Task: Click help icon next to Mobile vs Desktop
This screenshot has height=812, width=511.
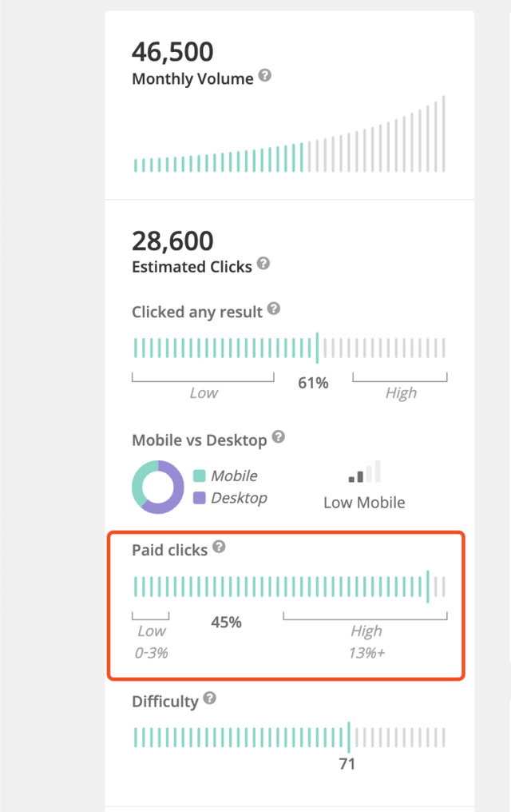Action: (x=279, y=436)
